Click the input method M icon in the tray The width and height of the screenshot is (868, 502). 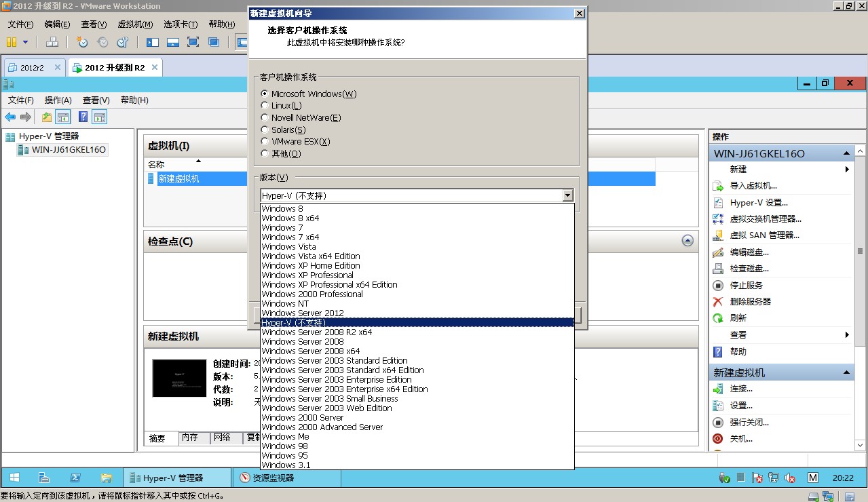(x=813, y=478)
